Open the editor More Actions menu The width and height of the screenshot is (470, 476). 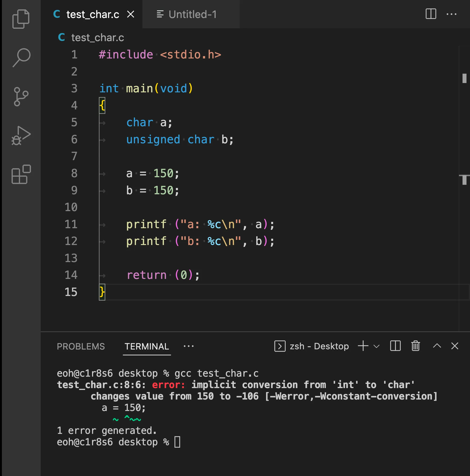pyautogui.click(x=452, y=14)
